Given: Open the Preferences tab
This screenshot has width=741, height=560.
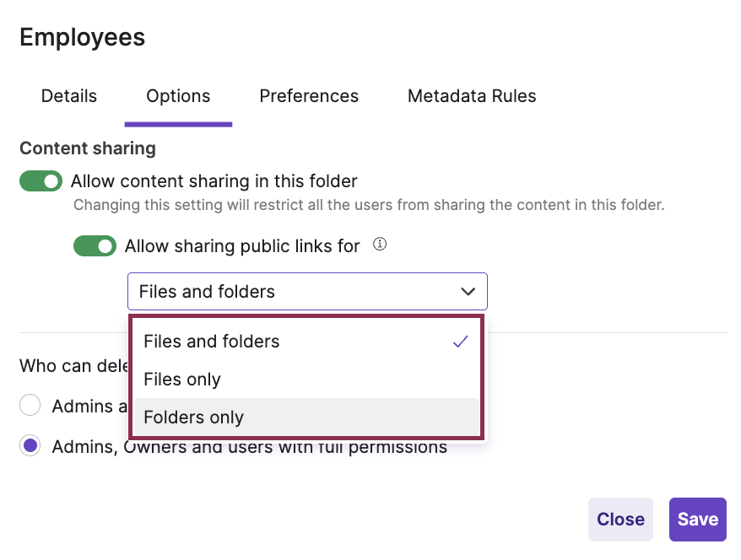Looking at the screenshot, I should click(309, 96).
